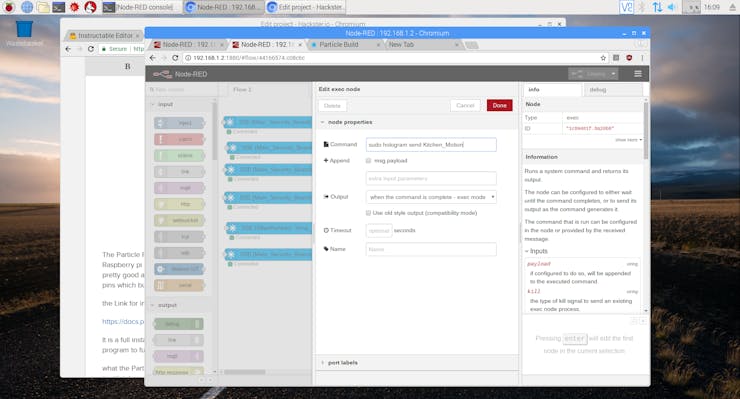Click into the Command input field

pos(431,144)
